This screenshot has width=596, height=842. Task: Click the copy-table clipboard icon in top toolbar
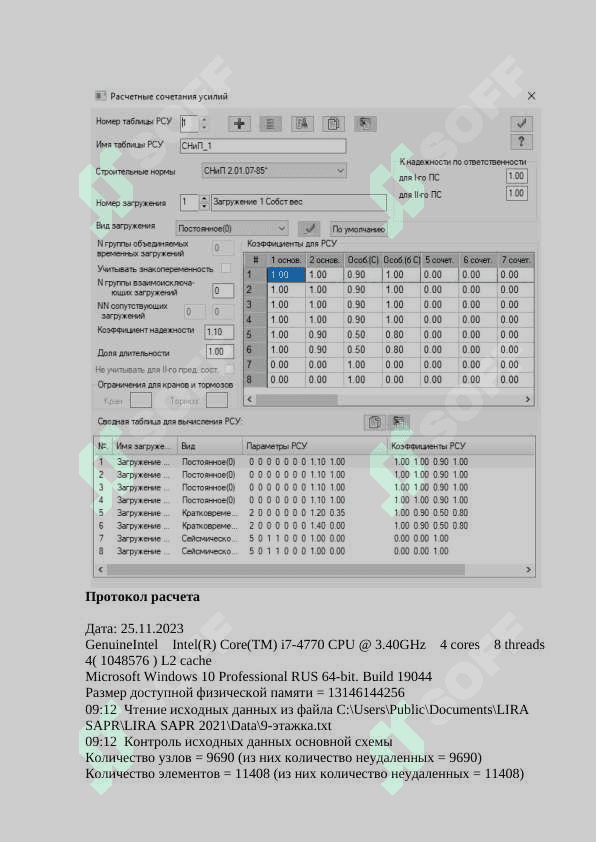(333, 124)
